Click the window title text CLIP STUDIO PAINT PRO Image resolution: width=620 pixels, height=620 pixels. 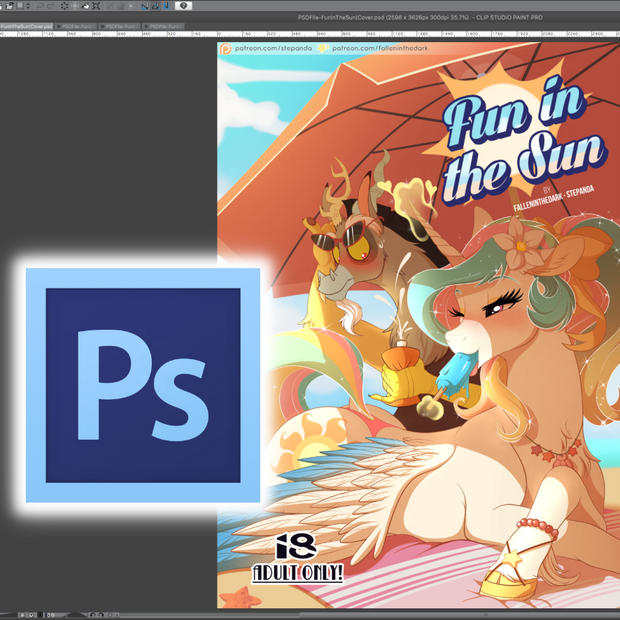509,17
